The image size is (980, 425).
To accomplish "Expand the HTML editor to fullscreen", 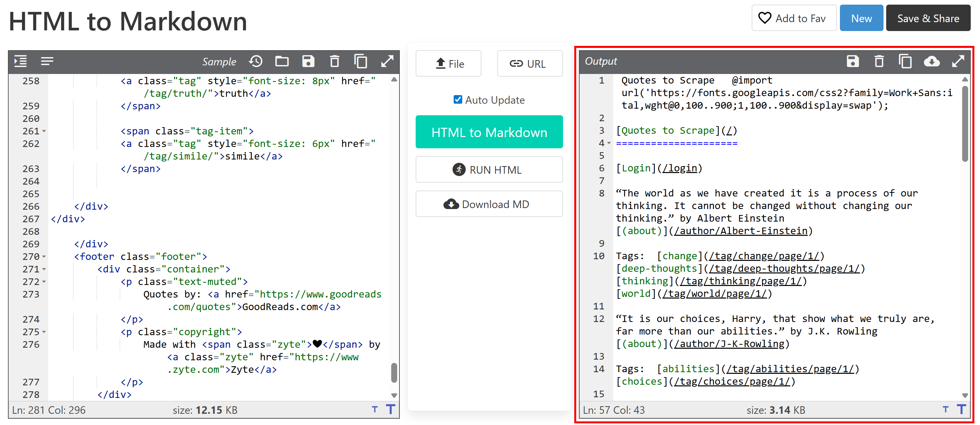I will point(387,61).
